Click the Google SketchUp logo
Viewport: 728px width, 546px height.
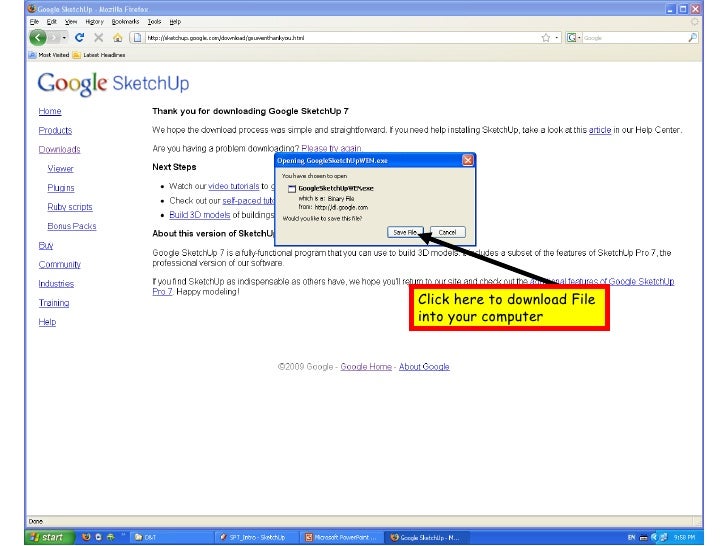(x=113, y=84)
